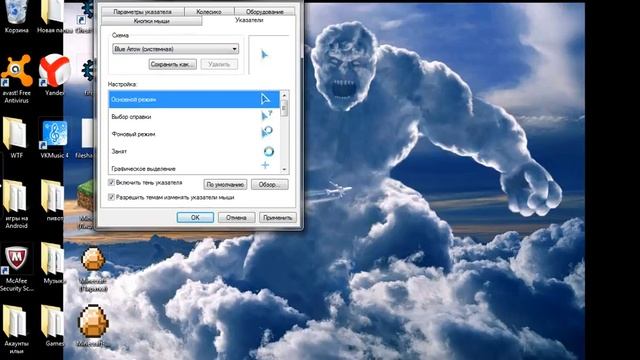Click the pointer list scrollbar up arrow

(284, 95)
